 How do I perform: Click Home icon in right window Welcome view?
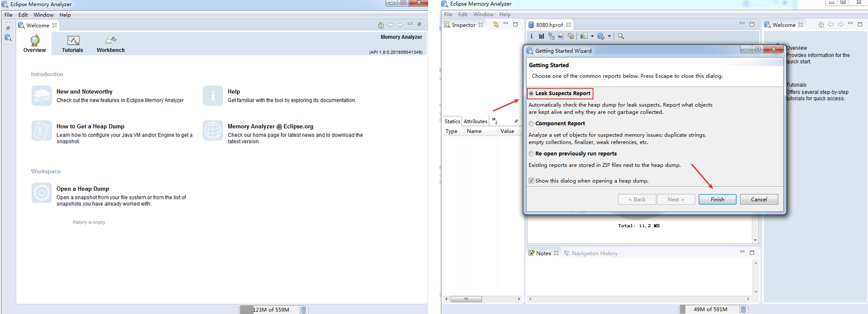821,24
